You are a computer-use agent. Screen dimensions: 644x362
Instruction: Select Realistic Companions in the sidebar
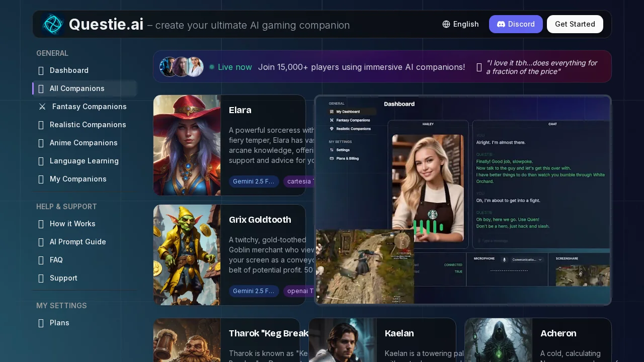tap(41, 125)
